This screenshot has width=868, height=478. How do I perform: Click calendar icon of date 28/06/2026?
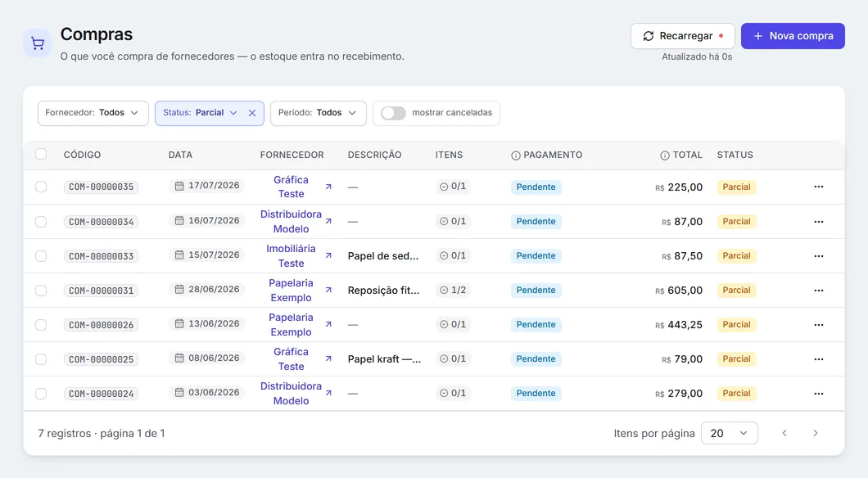coord(179,290)
